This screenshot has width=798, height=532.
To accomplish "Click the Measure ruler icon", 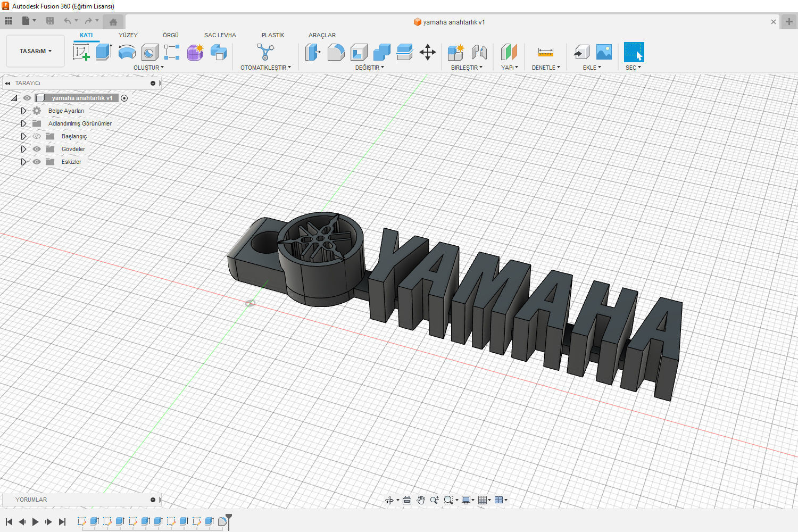I will 546,52.
